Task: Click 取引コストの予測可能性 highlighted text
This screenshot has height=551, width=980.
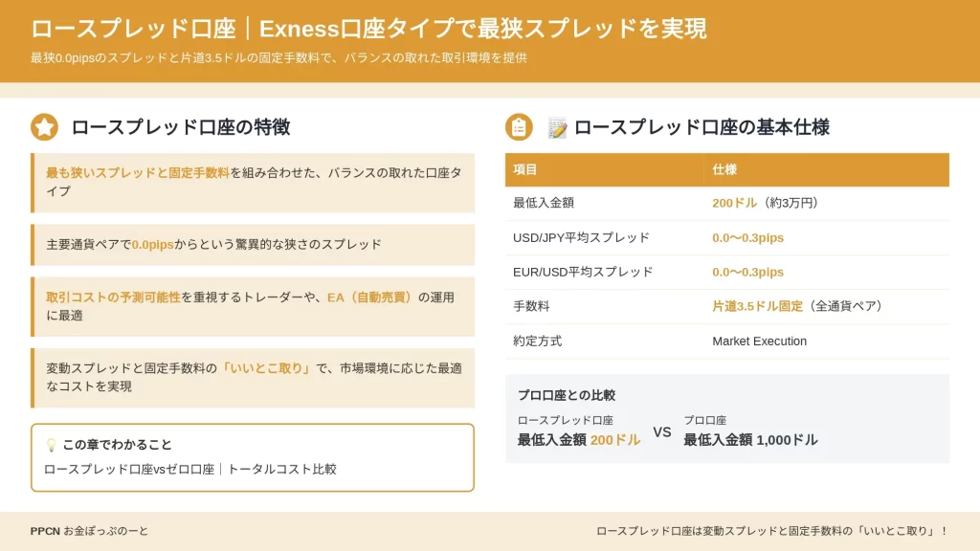Action: pos(113,298)
